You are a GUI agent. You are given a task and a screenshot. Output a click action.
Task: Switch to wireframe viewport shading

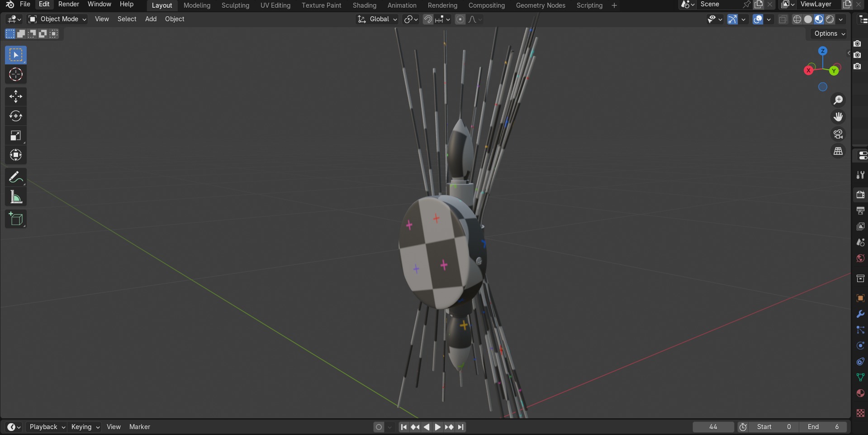[x=797, y=19]
